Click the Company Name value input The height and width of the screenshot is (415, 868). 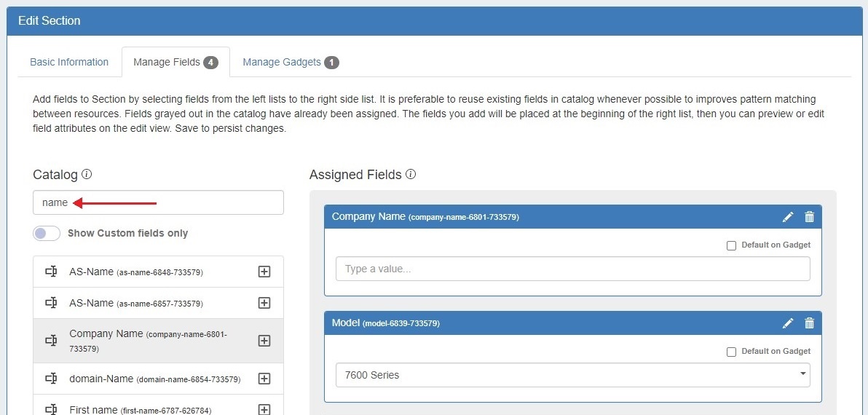point(572,269)
